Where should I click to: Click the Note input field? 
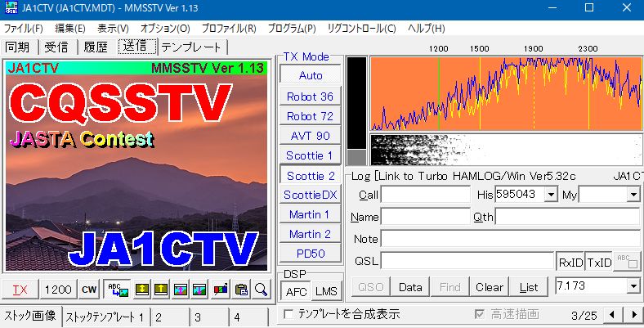click(x=510, y=239)
